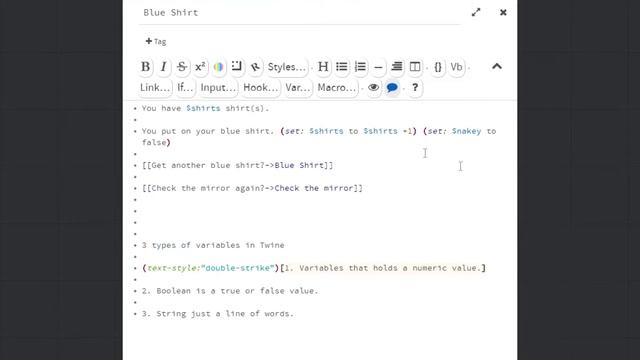Close the passage editor
The height and width of the screenshot is (360, 640).
click(x=503, y=12)
